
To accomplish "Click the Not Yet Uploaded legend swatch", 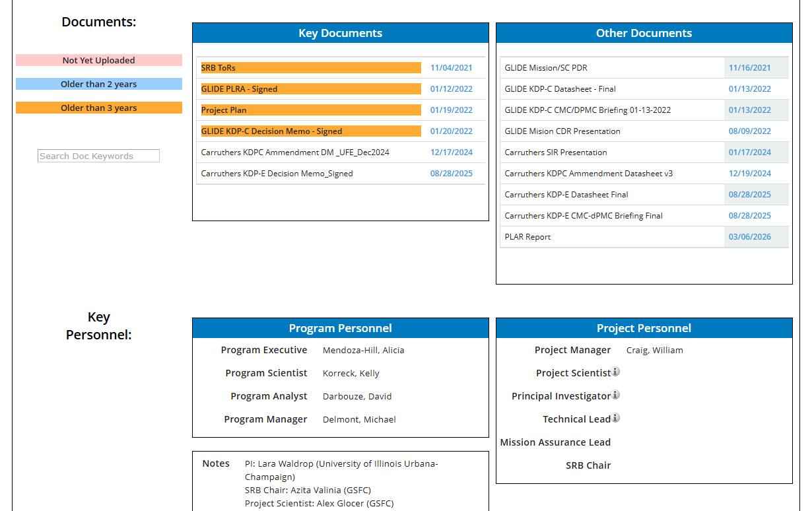I will click(99, 60).
